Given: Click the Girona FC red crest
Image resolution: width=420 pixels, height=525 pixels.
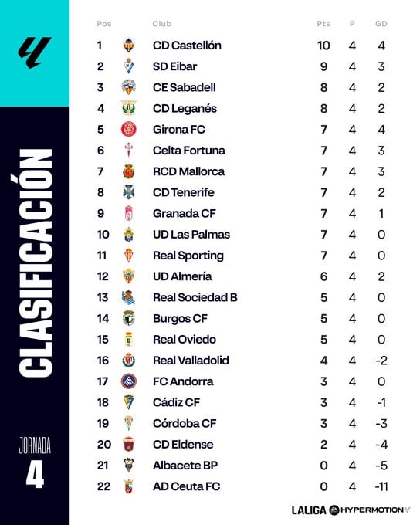Looking at the screenshot, I should [x=129, y=129].
